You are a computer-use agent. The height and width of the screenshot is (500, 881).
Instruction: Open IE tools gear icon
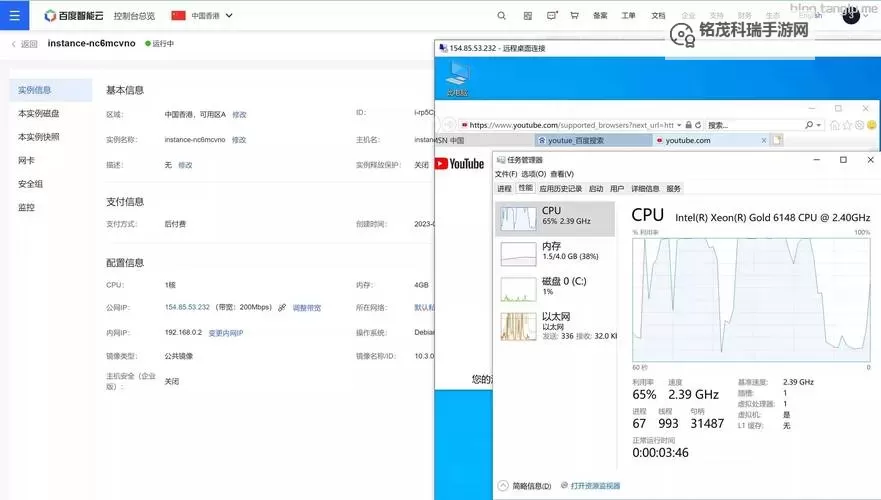point(859,125)
